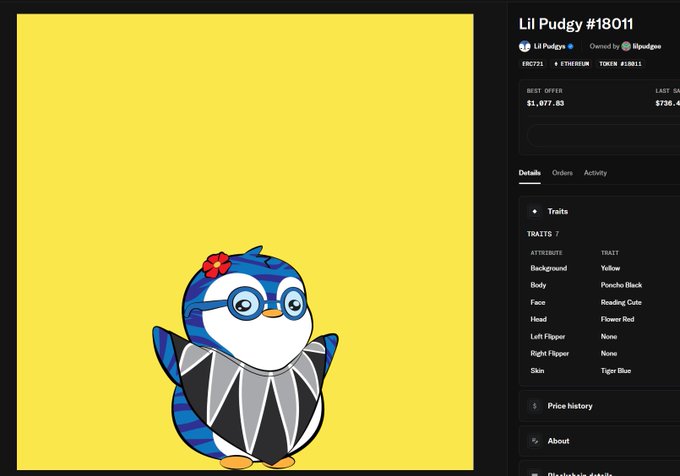Select the Tiger Blue skin trait

pos(616,371)
